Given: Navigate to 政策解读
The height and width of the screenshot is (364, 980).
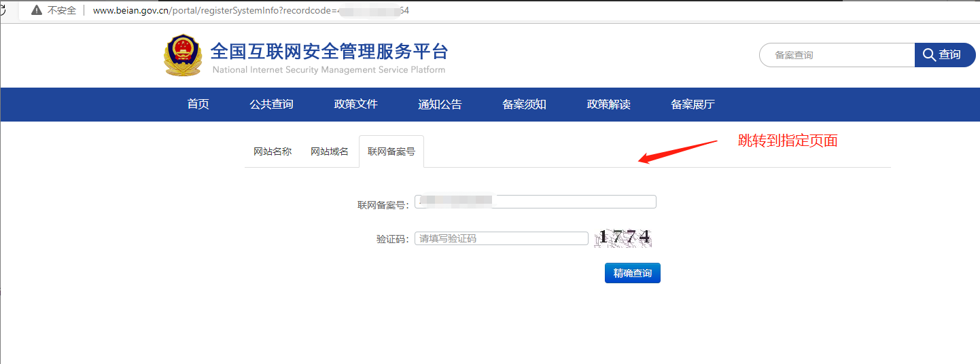Looking at the screenshot, I should [608, 105].
